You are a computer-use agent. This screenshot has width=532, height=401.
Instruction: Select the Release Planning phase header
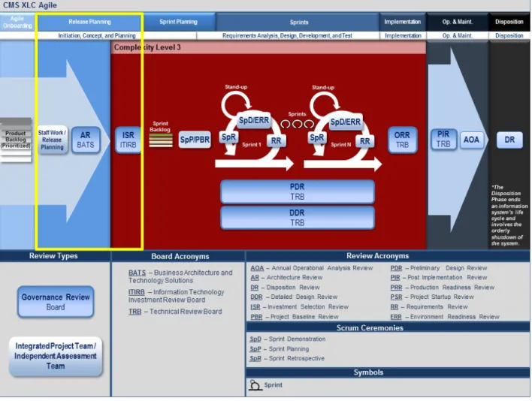[x=89, y=22]
